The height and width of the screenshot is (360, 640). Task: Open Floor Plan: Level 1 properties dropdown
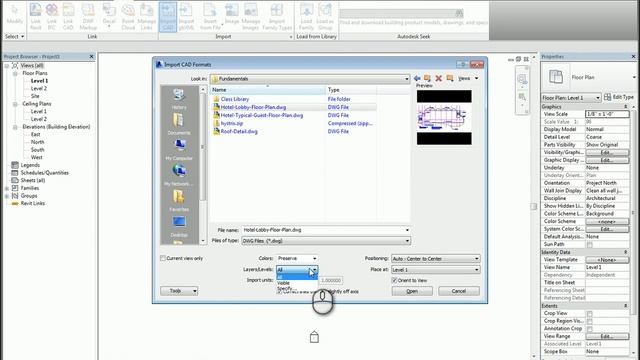[x=571, y=98]
